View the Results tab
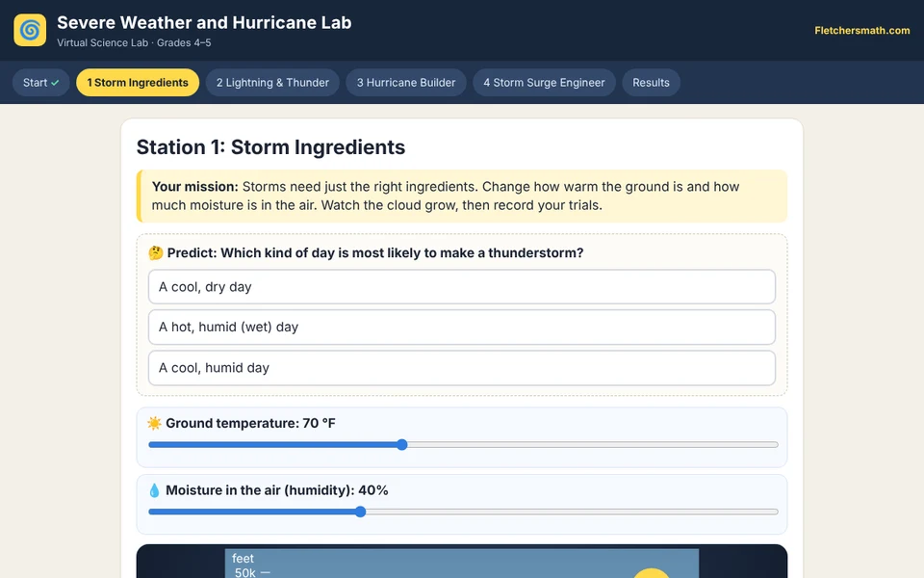 pos(652,83)
